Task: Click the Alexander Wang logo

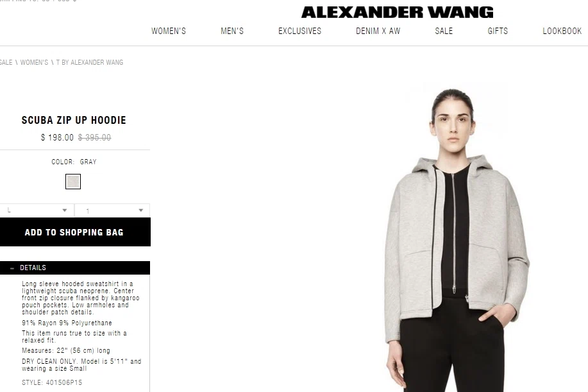Action: point(397,12)
